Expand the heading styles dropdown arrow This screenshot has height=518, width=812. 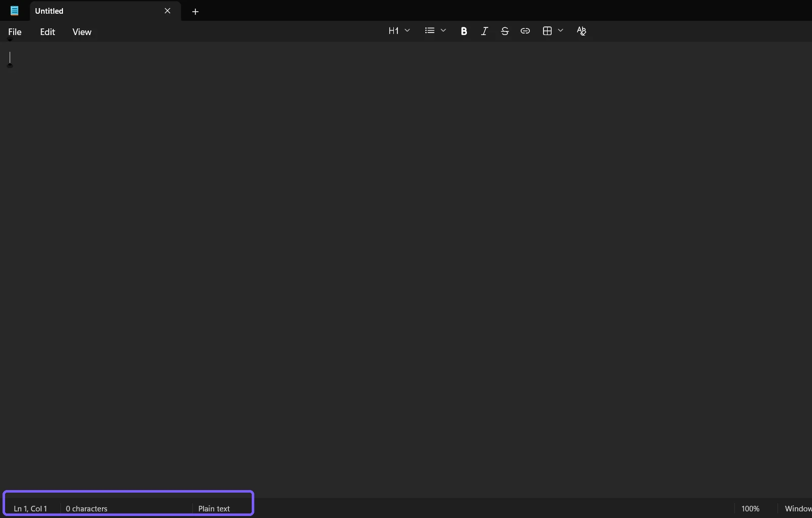coord(407,30)
